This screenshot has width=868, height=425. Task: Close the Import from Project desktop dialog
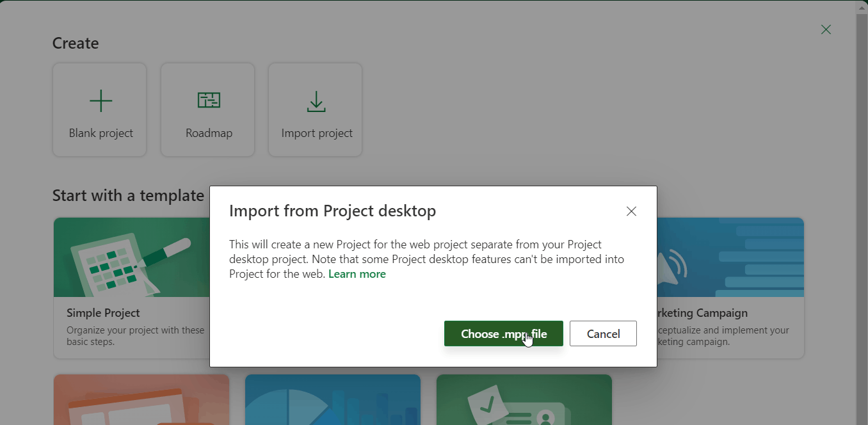tap(631, 211)
